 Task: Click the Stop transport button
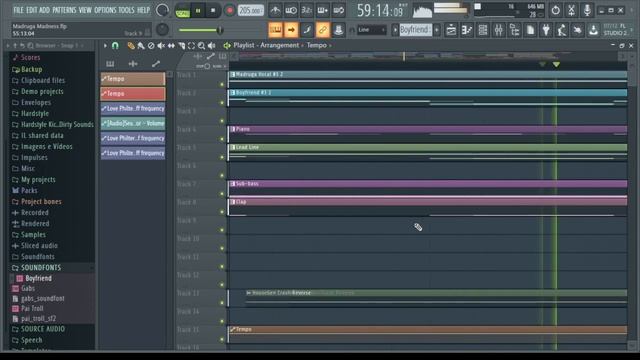click(213, 11)
